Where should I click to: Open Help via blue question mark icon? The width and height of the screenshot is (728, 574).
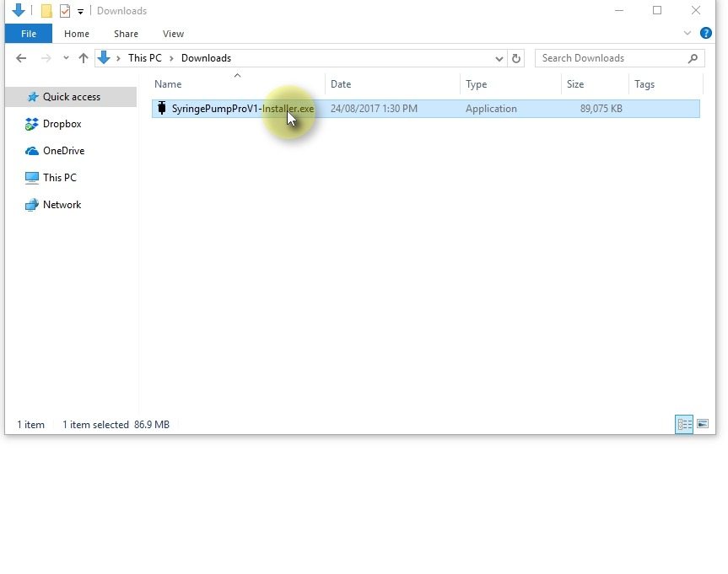(x=706, y=33)
